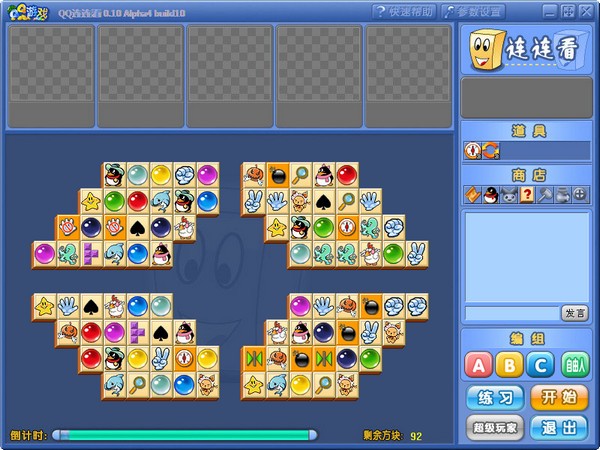Use the compass hint prop
The width and height of the screenshot is (600, 450).
click(x=472, y=150)
